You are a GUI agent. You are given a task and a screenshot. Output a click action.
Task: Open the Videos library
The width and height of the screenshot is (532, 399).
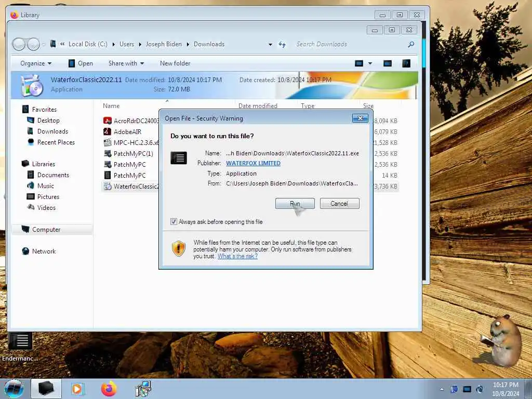click(46, 208)
